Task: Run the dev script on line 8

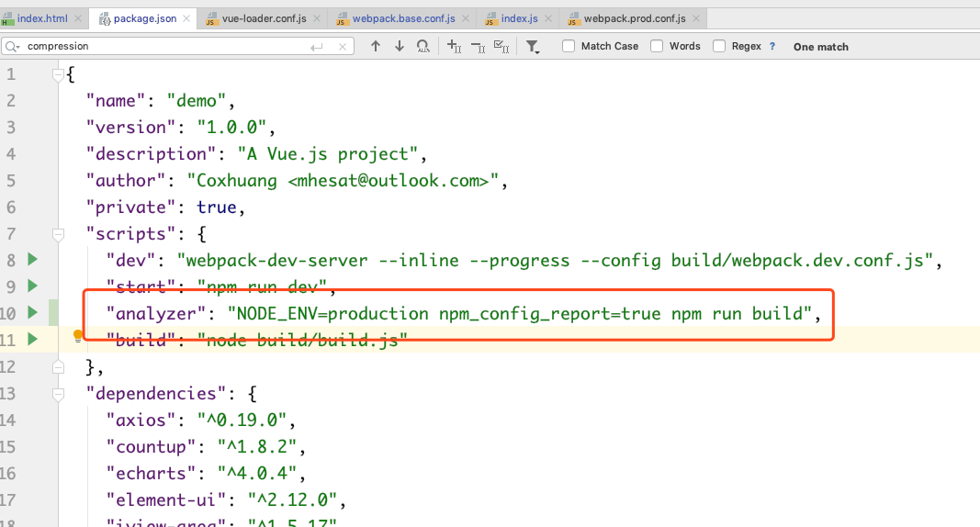Action: click(32, 259)
